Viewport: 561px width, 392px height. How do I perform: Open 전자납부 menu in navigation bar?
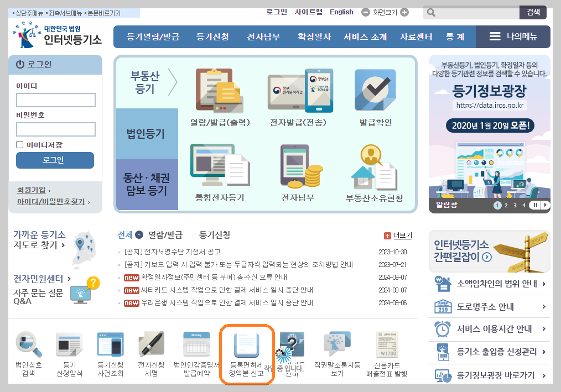(x=264, y=36)
